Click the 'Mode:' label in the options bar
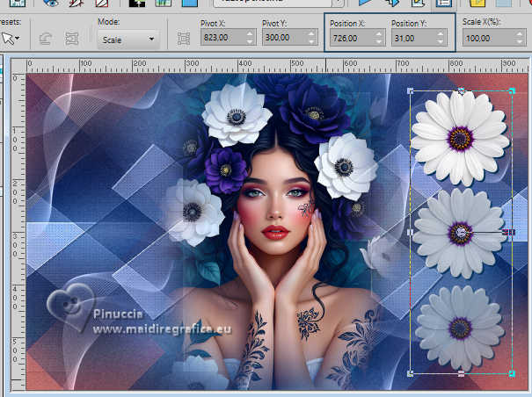Viewport: 532px width, 397px height. tap(108, 22)
